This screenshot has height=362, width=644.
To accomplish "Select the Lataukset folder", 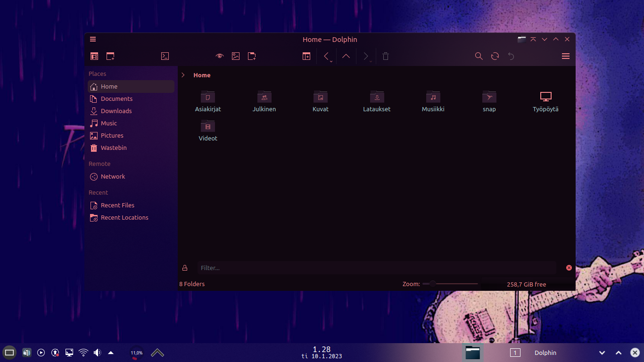I will 377,101.
